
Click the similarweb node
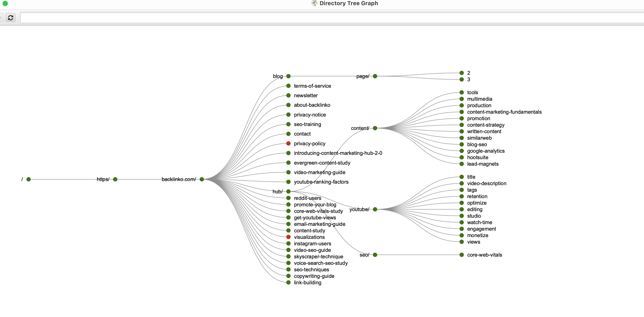461,138
